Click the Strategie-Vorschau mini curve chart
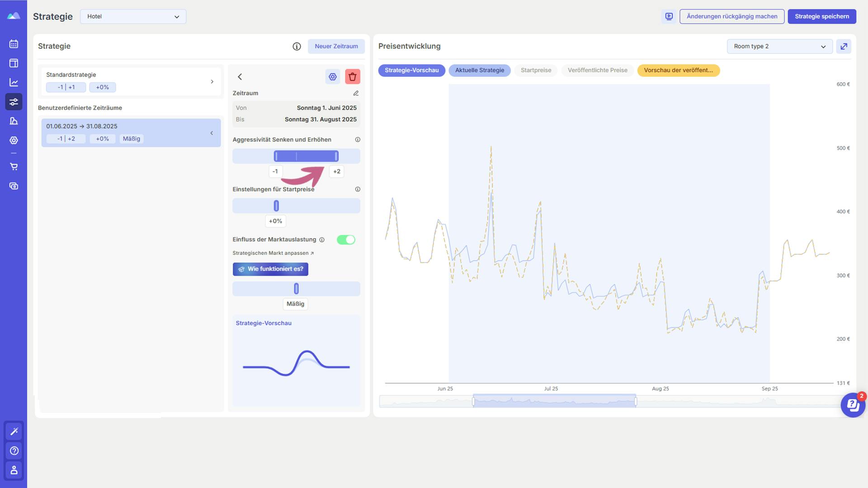Viewport: 868px width, 488px height. tap(296, 364)
